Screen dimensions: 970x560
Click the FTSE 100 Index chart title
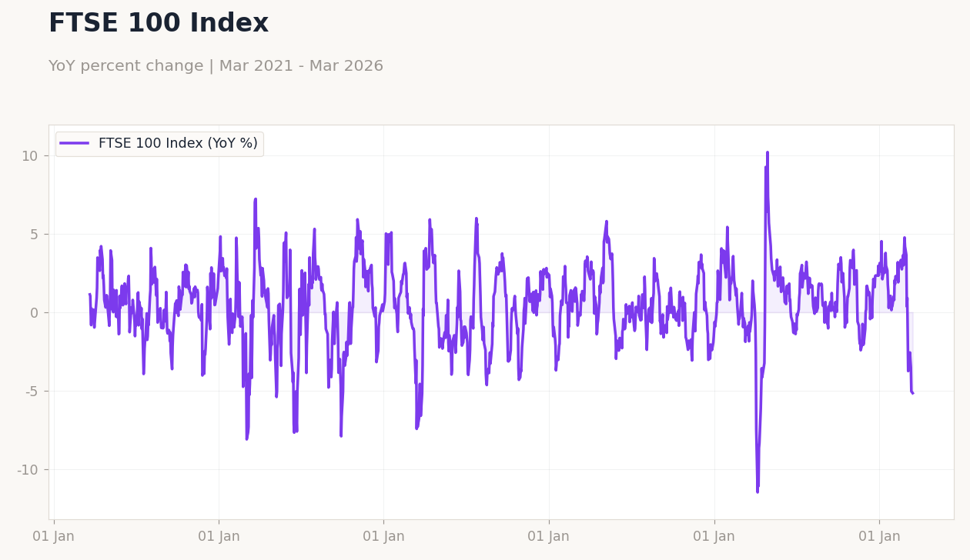(x=159, y=24)
